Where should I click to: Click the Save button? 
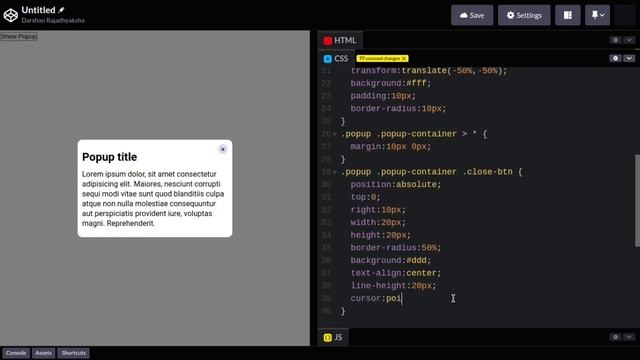472,16
